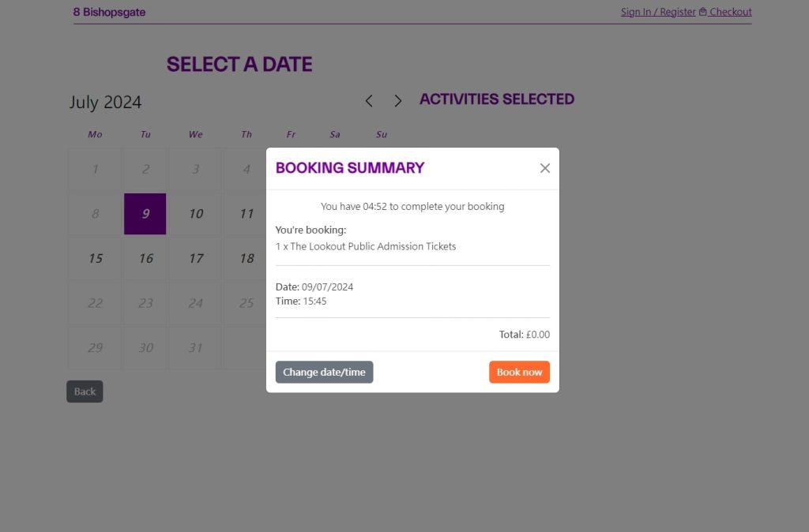809x532 pixels.
Task: Click July 22 in the calendar
Action: point(96,303)
